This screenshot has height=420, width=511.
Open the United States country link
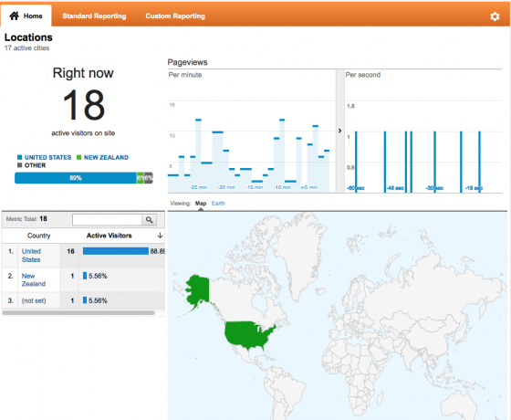[31, 256]
